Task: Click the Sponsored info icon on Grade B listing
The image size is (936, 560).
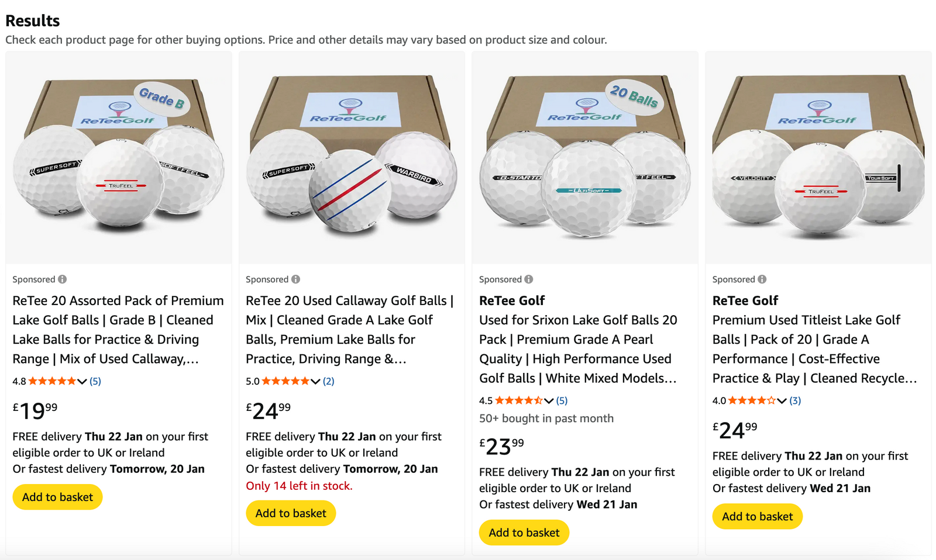Action: (x=62, y=279)
